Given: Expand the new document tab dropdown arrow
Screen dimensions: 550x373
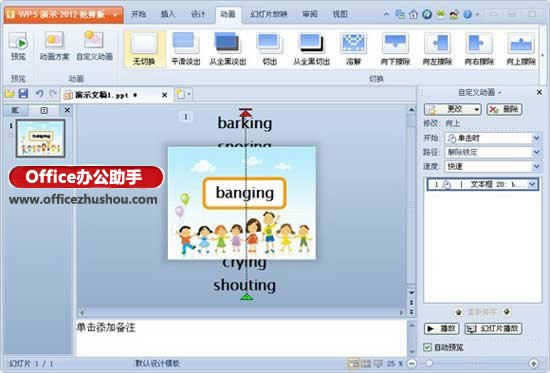Looking at the screenshot, I should click(x=189, y=94).
